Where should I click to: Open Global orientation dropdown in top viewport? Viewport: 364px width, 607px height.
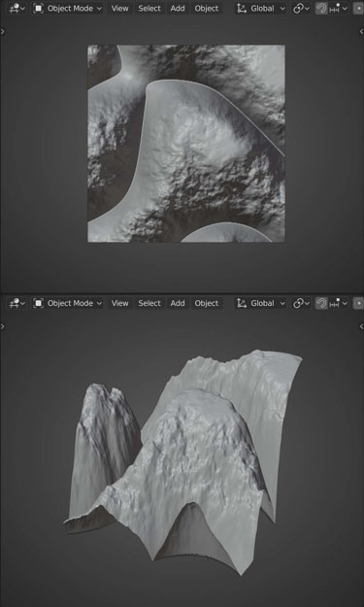coord(261,8)
